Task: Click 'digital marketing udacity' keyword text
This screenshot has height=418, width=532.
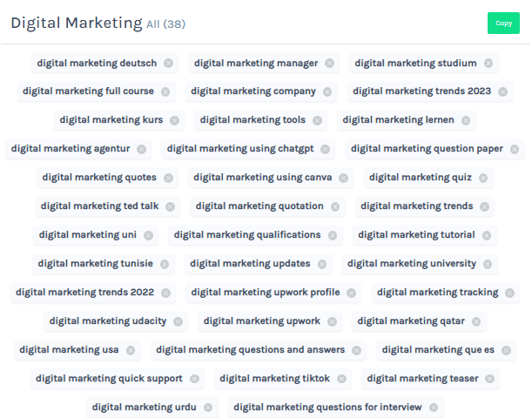Action: coord(108,321)
